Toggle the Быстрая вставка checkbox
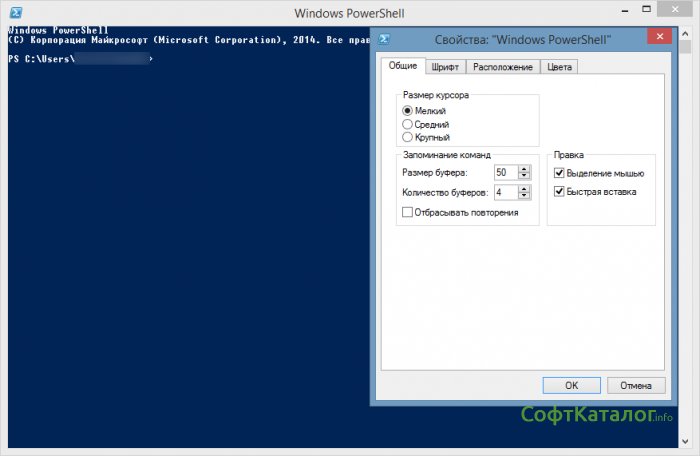 tap(559, 191)
